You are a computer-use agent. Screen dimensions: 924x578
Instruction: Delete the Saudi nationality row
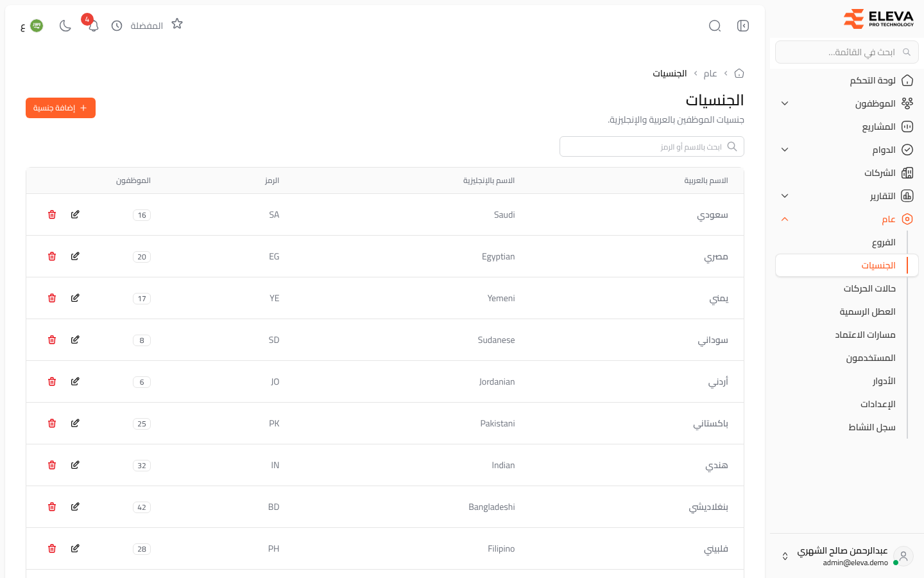point(52,215)
